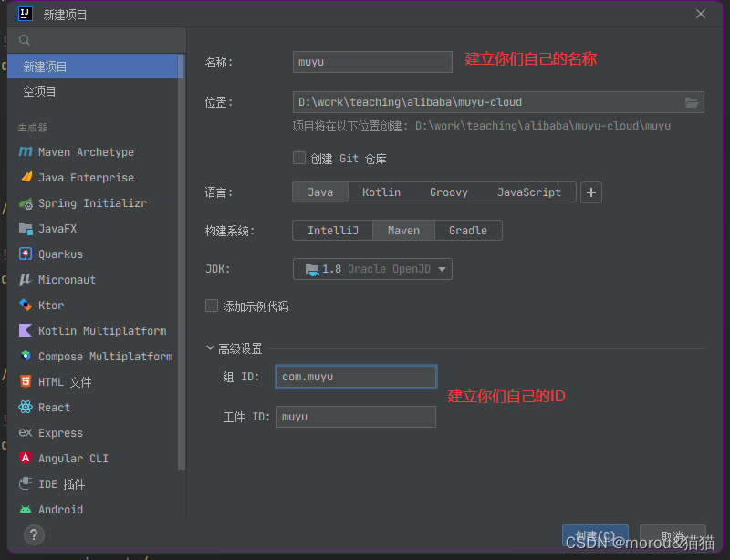Open the JDK version dropdown
730x560 pixels.
372,269
